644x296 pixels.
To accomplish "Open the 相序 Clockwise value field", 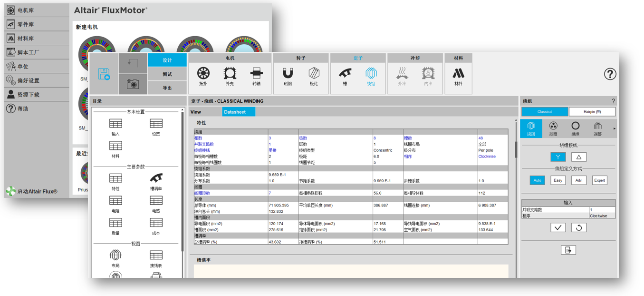I will click(x=602, y=216).
